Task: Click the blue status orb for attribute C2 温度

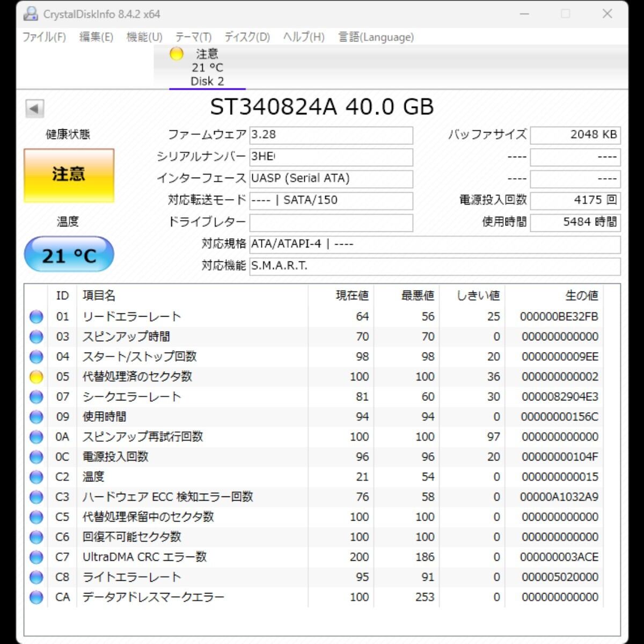Action: (x=36, y=477)
